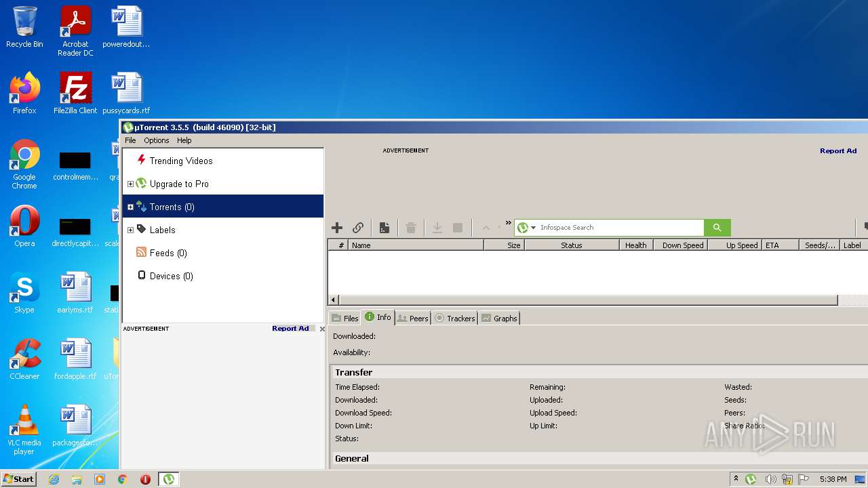Open CCleaner desktop icon
The image size is (868, 488).
click(24, 359)
